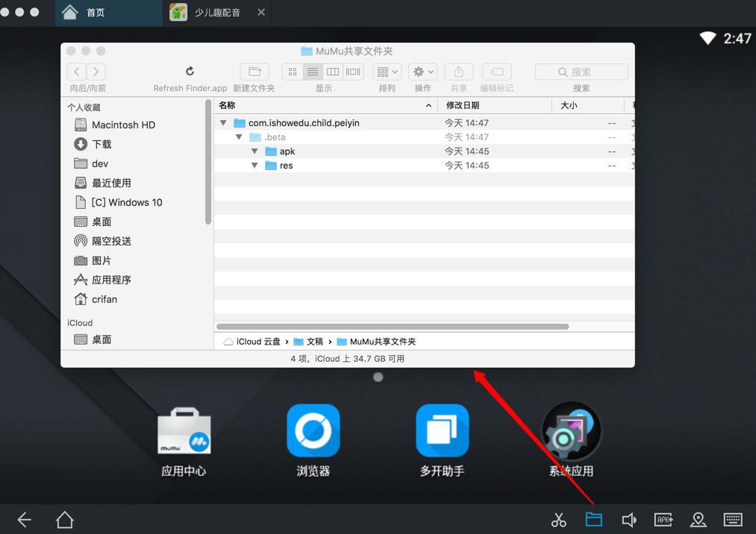
Task: Open the 操作 action gear dropdown
Action: point(423,72)
